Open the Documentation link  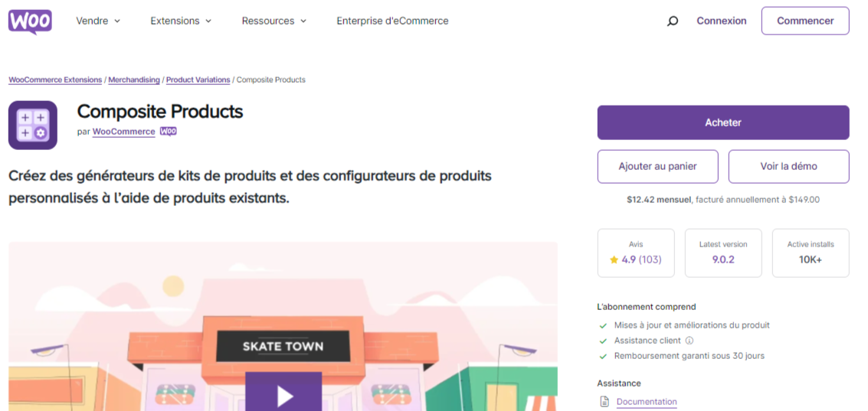tap(647, 402)
